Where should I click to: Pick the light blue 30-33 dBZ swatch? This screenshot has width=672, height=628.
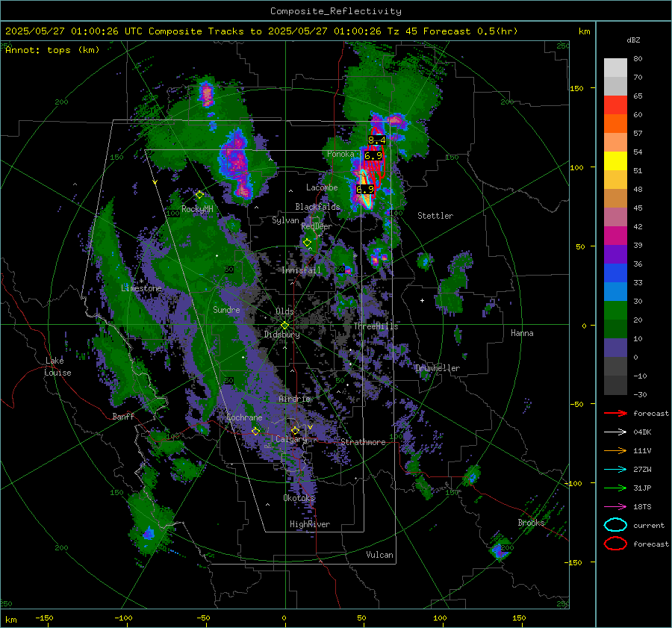615,292
